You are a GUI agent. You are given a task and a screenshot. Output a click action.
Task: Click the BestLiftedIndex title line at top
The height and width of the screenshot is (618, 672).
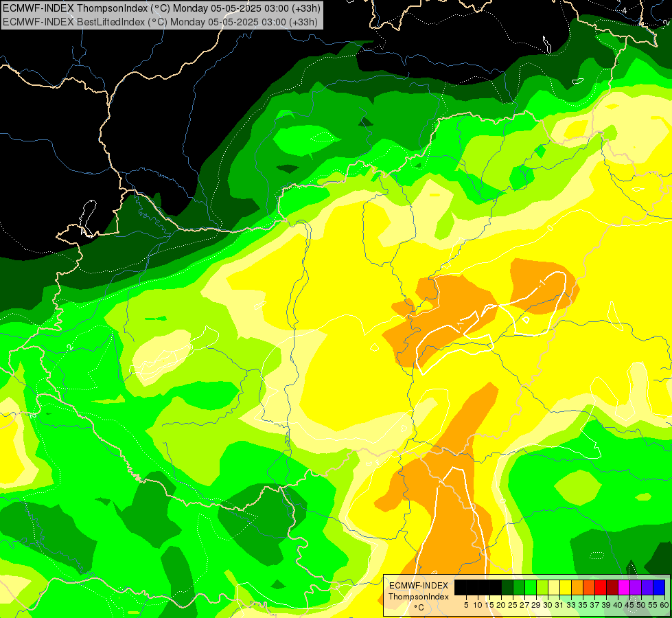(160, 22)
